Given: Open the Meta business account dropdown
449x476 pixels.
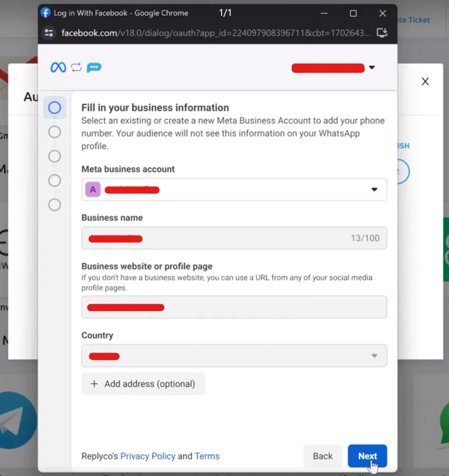Looking at the screenshot, I should click(x=234, y=189).
